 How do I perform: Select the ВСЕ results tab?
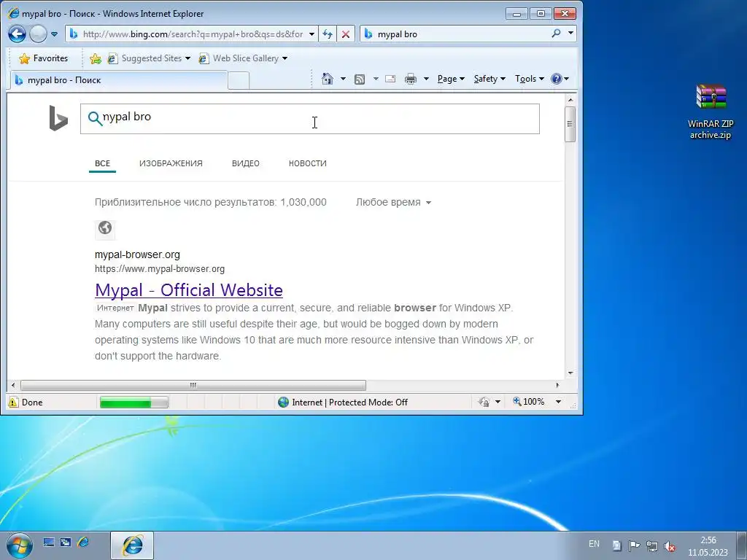coord(102,163)
